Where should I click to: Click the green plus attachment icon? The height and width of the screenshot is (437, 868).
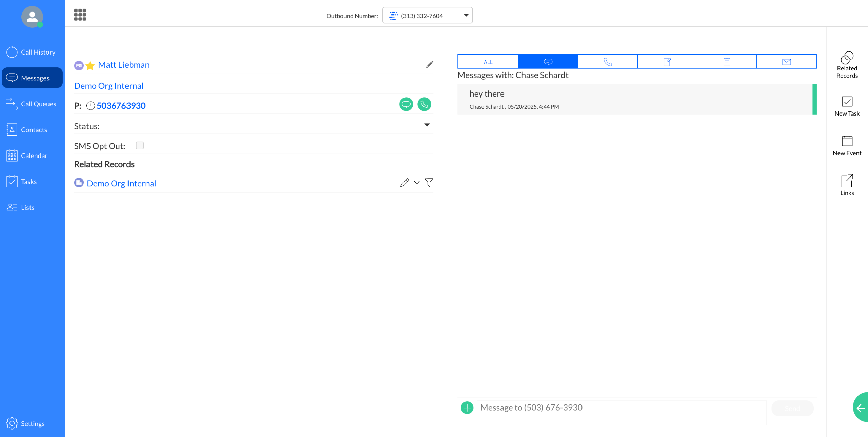click(467, 408)
